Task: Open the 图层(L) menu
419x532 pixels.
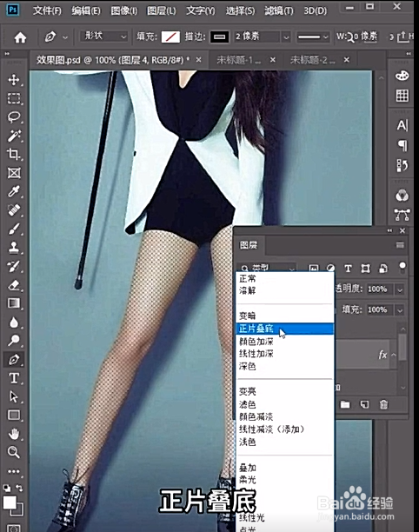Action: pyautogui.click(x=162, y=10)
